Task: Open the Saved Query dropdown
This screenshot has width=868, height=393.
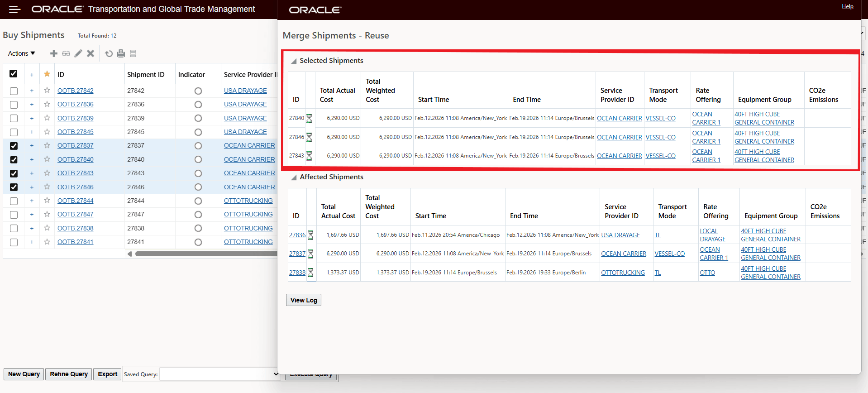Action: coord(220,374)
